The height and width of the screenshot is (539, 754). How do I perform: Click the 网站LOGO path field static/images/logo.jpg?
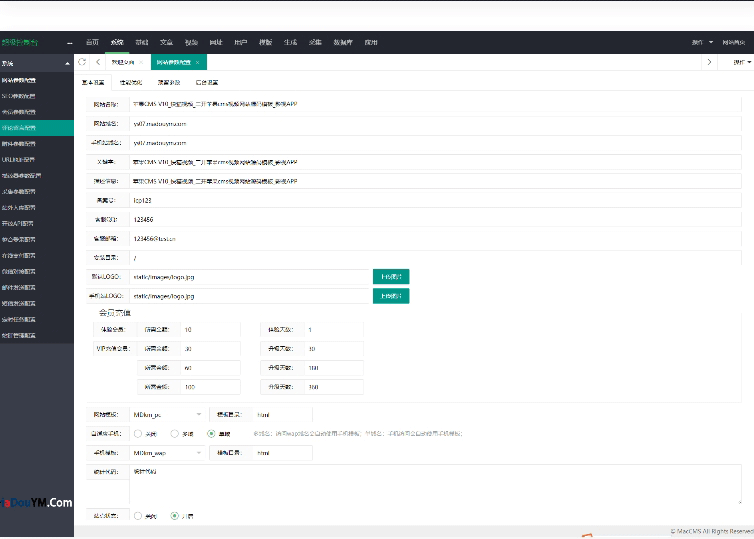(x=249, y=277)
